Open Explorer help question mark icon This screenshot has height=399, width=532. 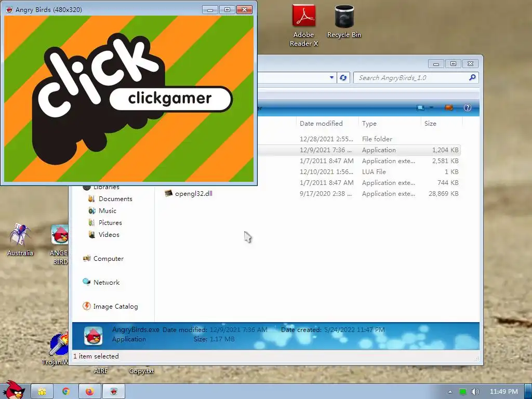pos(467,108)
